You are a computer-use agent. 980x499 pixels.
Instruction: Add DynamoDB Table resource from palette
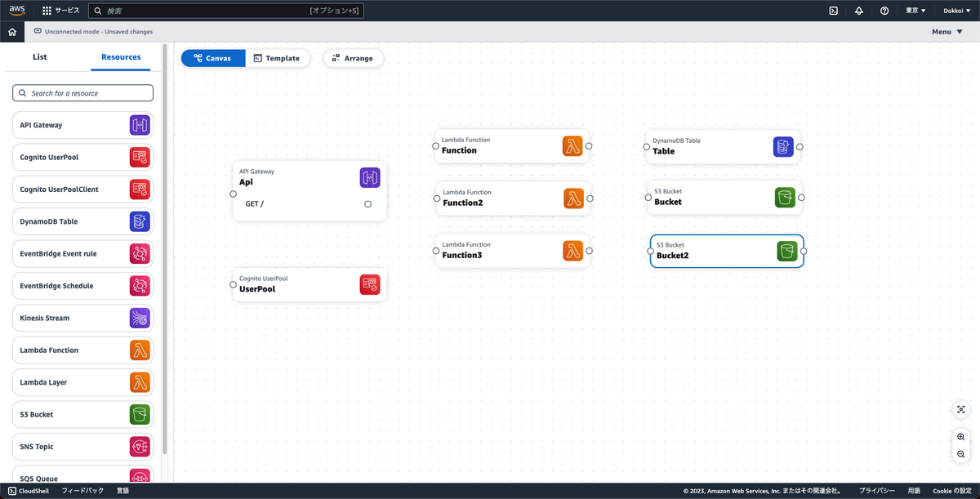click(x=82, y=221)
